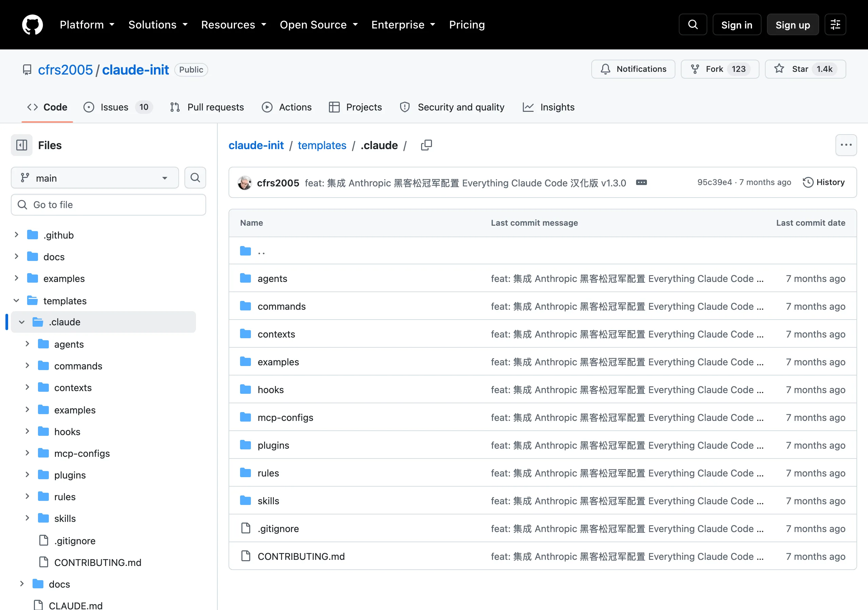Switch to the Actions tab
This screenshot has height=610, width=868.
(287, 107)
